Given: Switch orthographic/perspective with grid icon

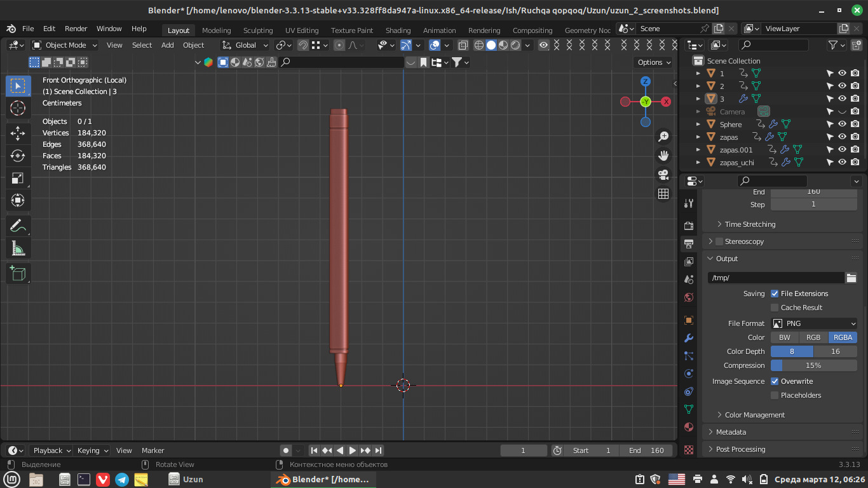Looking at the screenshot, I should [x=663, y=194].
